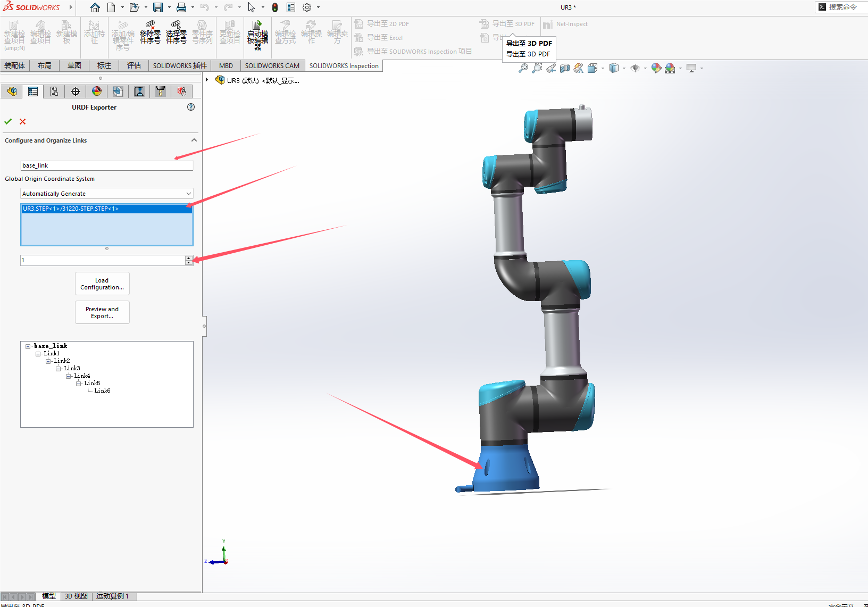This screenshot has height=607, width=868.
Task: Open URDF Exporter help via the question mark
Action: pos(190,107)
